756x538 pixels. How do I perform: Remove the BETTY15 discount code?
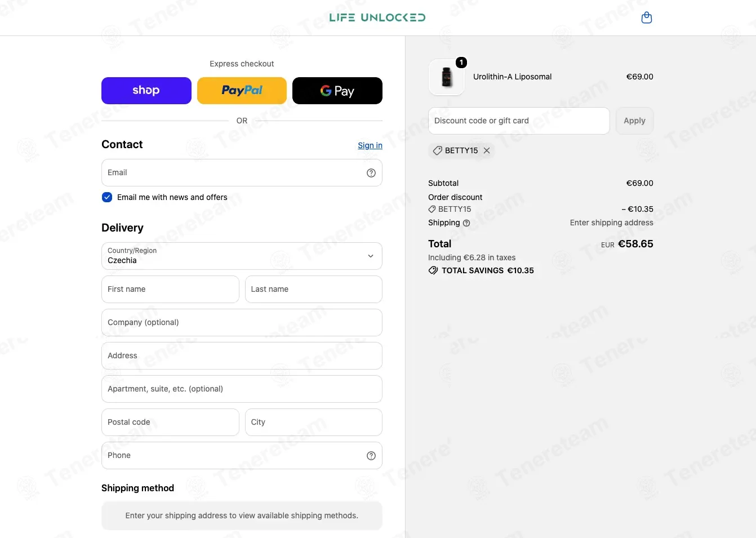[487, 150]
